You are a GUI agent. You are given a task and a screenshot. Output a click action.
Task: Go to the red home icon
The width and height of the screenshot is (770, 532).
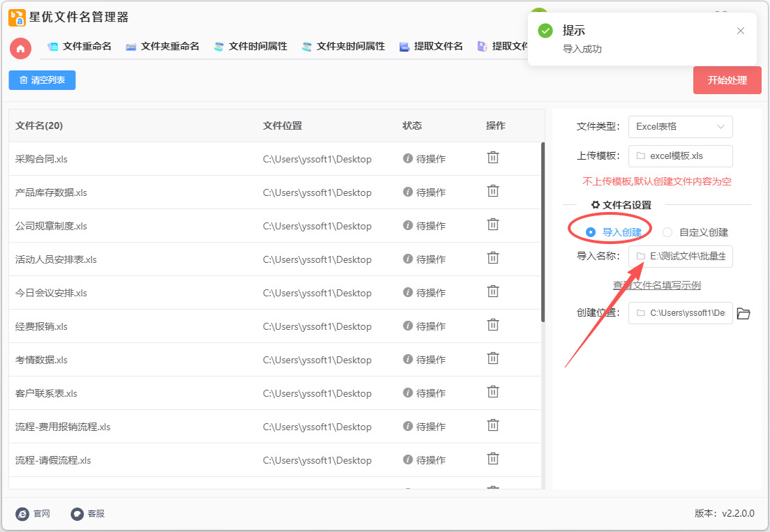click(21, 49)
